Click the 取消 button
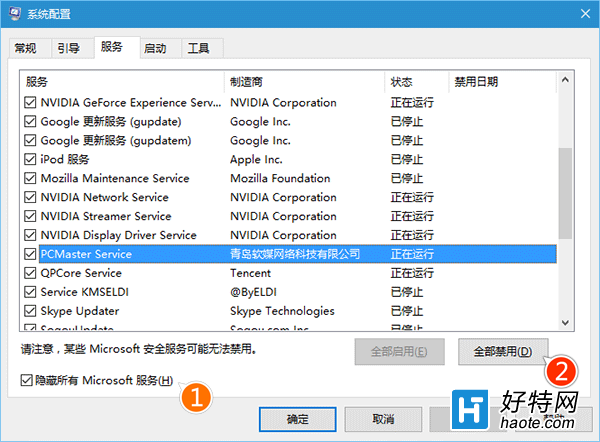The height and width of the screenshot is (442, 600). click(x=383, y=419)
